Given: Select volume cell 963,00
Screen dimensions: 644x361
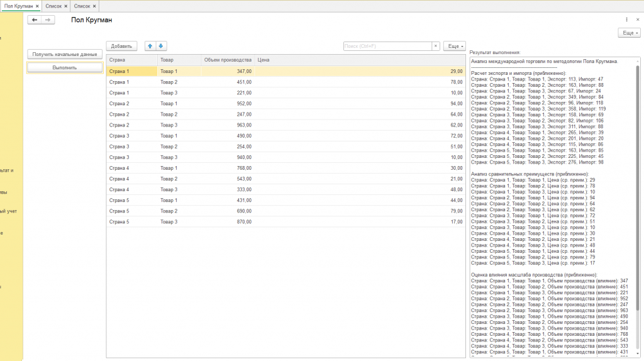Looking at the screenshot, I should pyautogui.click(x=228, y=125).
